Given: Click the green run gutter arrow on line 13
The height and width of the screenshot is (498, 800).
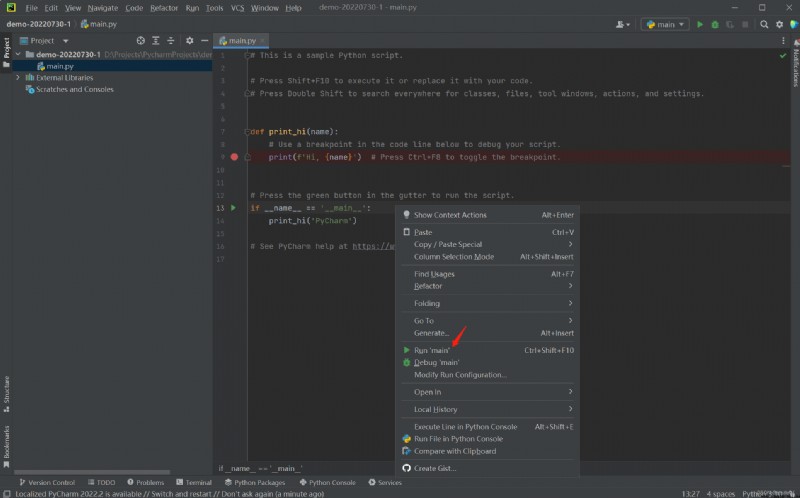Looking at the screenshot, I should click(233, 208).
